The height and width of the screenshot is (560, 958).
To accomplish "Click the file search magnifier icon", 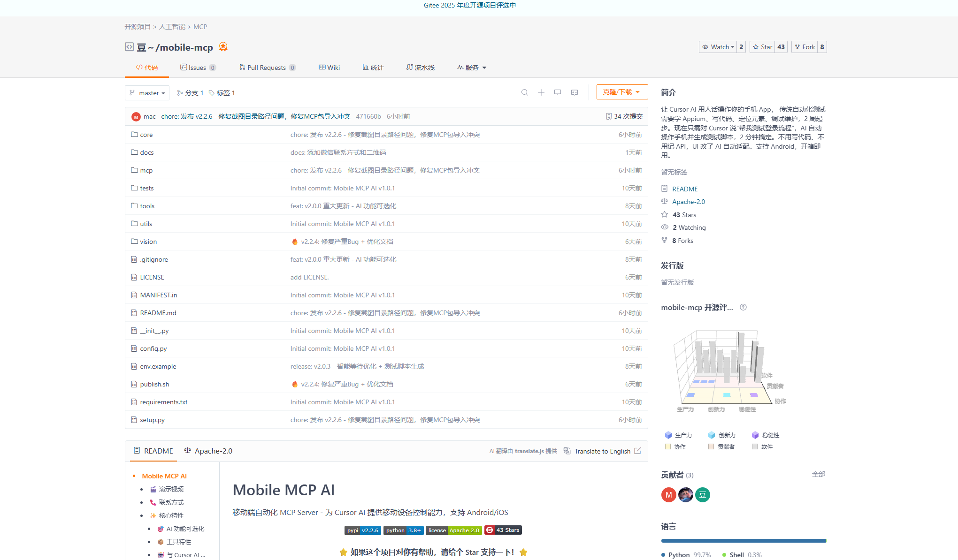I will tap(524, 92).
